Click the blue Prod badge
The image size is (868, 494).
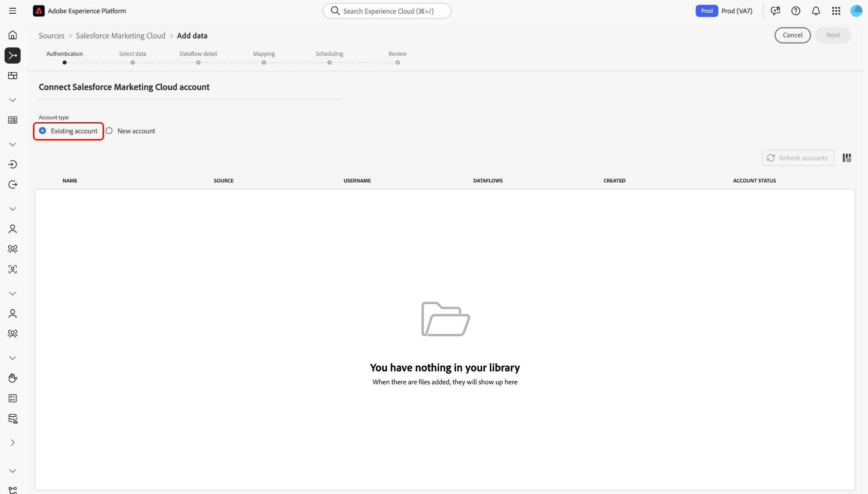pyautogui.click(x=706, y=11)
